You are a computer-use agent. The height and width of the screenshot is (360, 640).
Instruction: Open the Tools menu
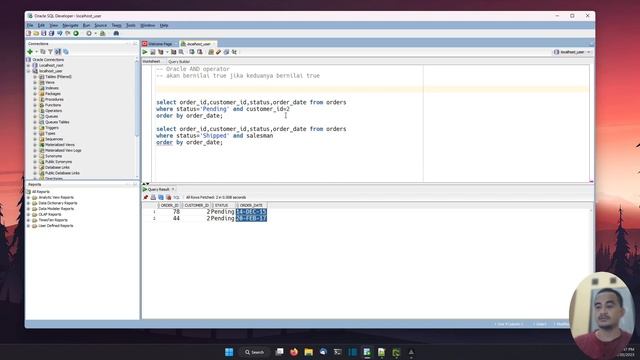click(131, 25)
